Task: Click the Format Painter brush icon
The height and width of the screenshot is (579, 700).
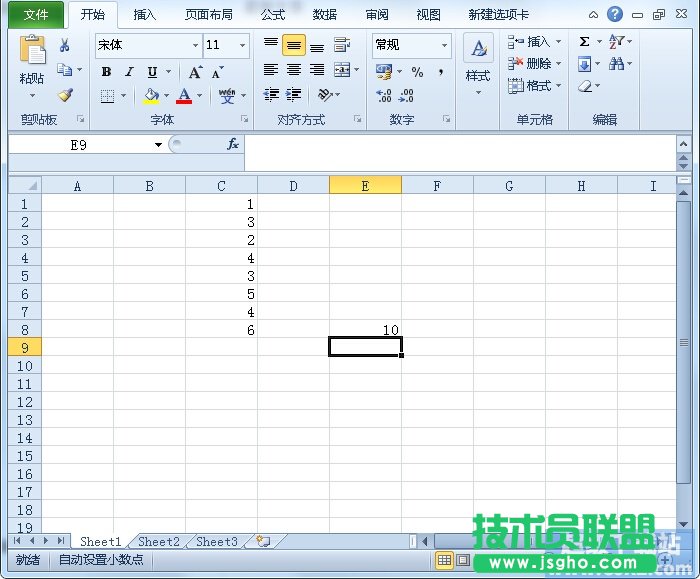Action: [x=66, y=96]
